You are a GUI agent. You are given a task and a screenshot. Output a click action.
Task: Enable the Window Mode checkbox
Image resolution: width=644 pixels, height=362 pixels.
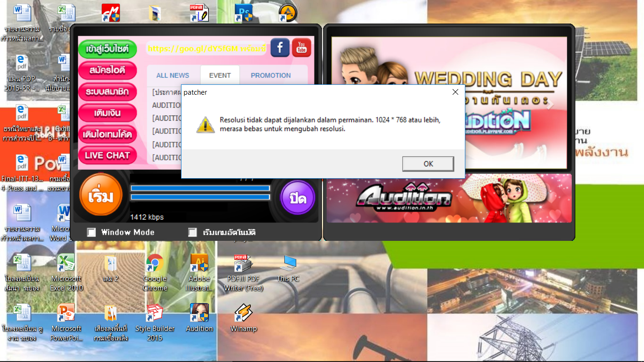91,232
